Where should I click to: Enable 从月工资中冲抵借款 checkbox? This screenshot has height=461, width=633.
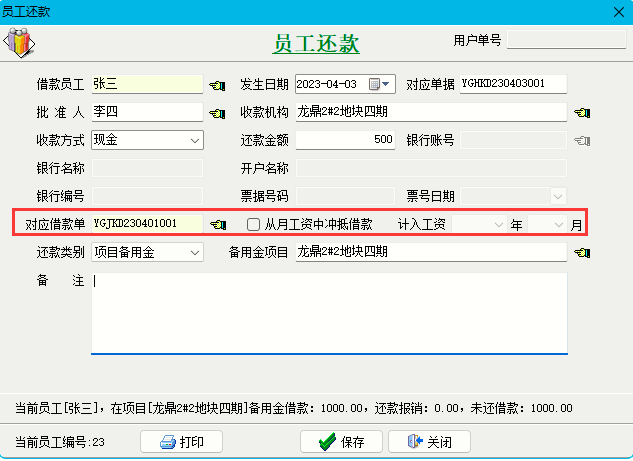[x=254, y=225]
